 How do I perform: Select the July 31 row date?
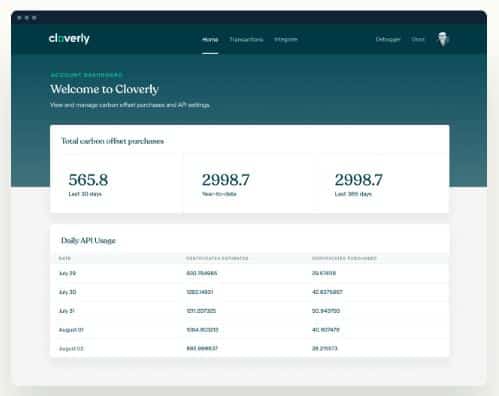click(x=67, y=311)
